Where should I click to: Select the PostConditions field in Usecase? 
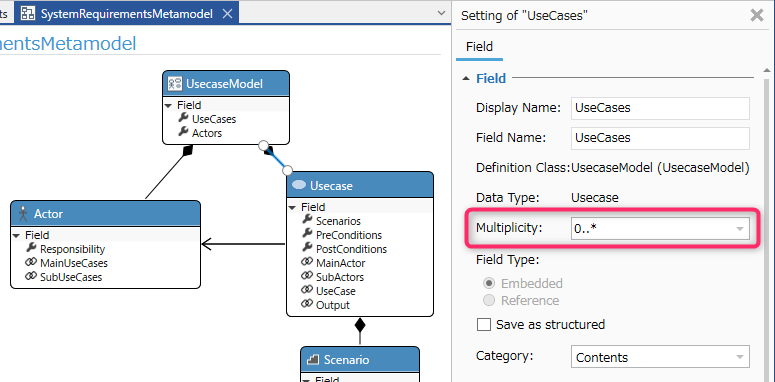(x=351, y=249)
